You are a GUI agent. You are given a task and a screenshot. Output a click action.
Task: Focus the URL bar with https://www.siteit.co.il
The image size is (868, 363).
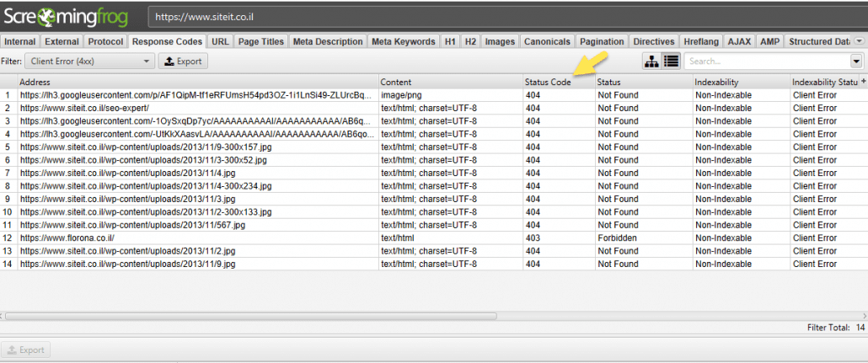pyautogui.click(x=506, y=17)
